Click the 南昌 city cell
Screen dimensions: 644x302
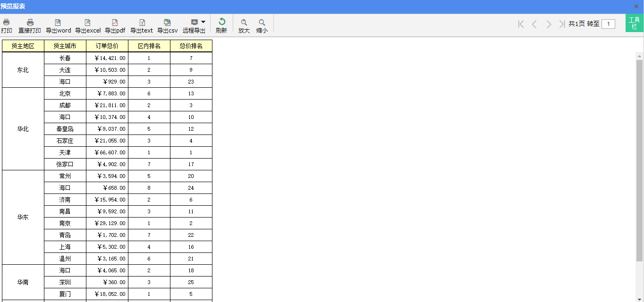point(65,211)
